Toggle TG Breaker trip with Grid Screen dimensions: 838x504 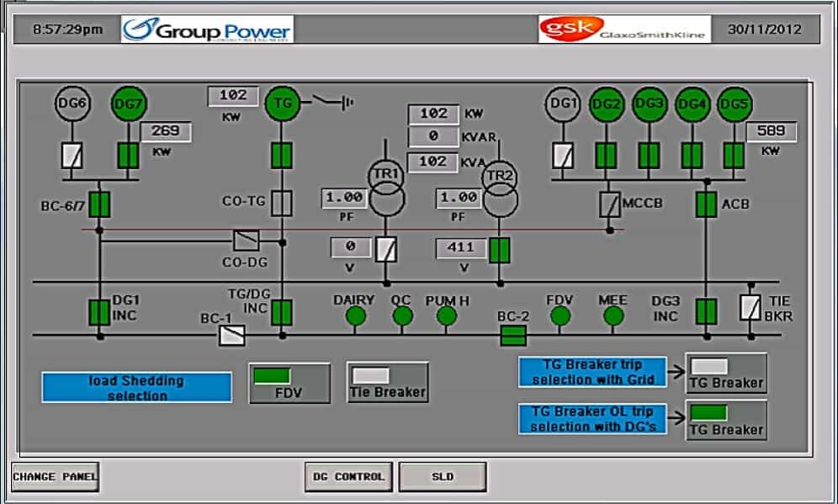coord(726,373)
